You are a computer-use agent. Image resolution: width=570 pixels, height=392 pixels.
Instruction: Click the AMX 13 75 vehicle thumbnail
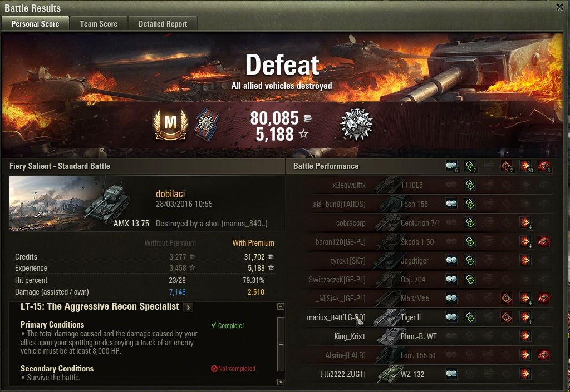click(x=79, y=204)
